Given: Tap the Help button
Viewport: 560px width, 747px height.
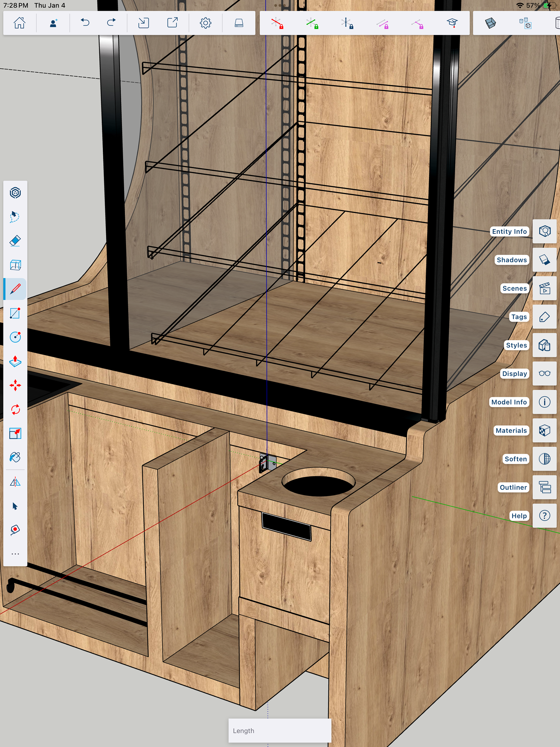Looking at the screenshot, I should coord(545,516).
